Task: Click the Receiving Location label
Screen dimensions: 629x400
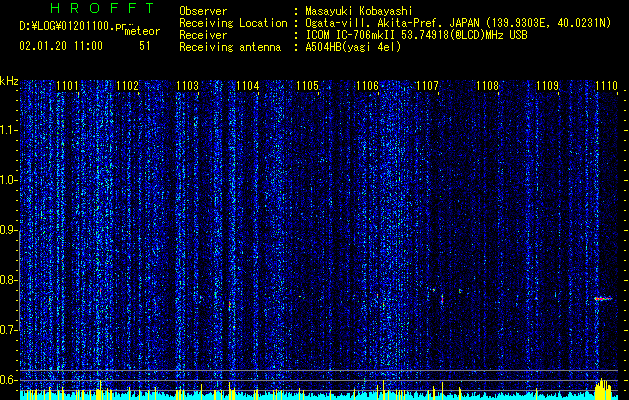Action: (x=233, y=23)
